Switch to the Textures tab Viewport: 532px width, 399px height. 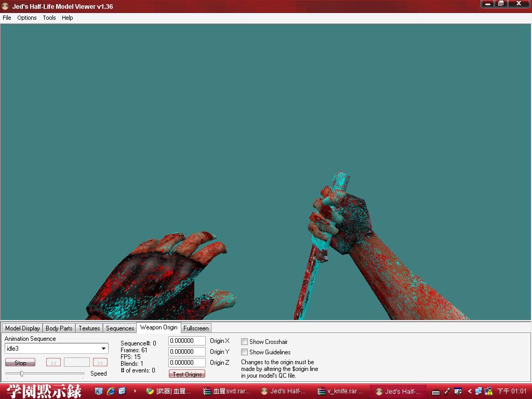[x=89, y=328]
